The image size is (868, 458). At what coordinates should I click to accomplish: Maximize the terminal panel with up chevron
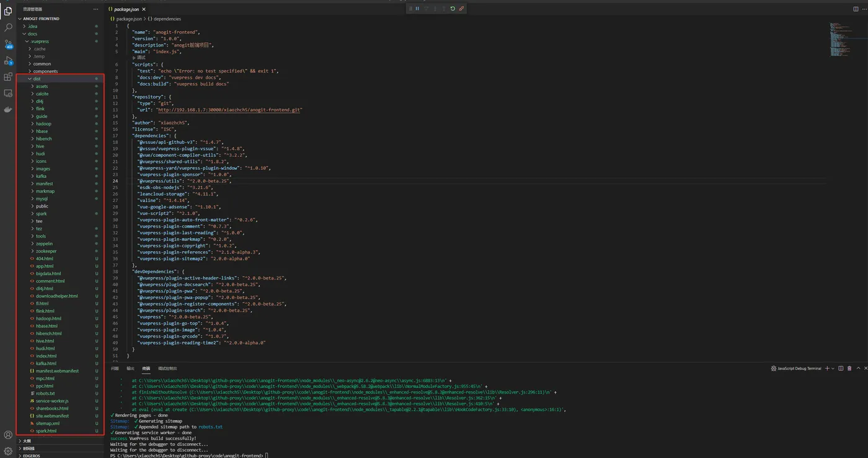point(858,368)
